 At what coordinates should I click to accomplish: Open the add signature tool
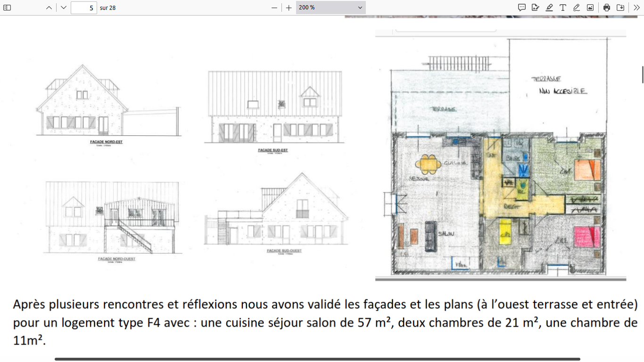tap(536, 8)
